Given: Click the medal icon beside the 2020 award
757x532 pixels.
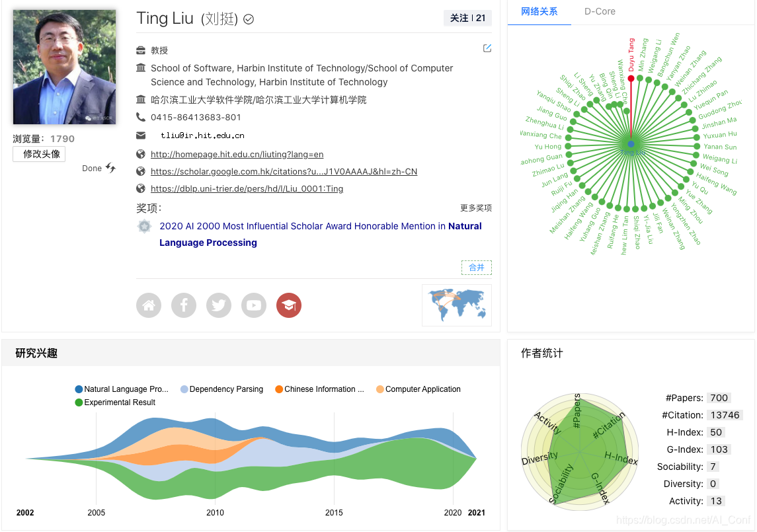Looking at the screenshot, I should point(144,225).
